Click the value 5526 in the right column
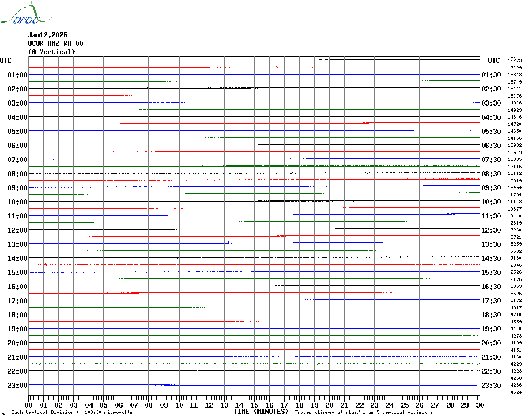 click(x=516, y=294)
